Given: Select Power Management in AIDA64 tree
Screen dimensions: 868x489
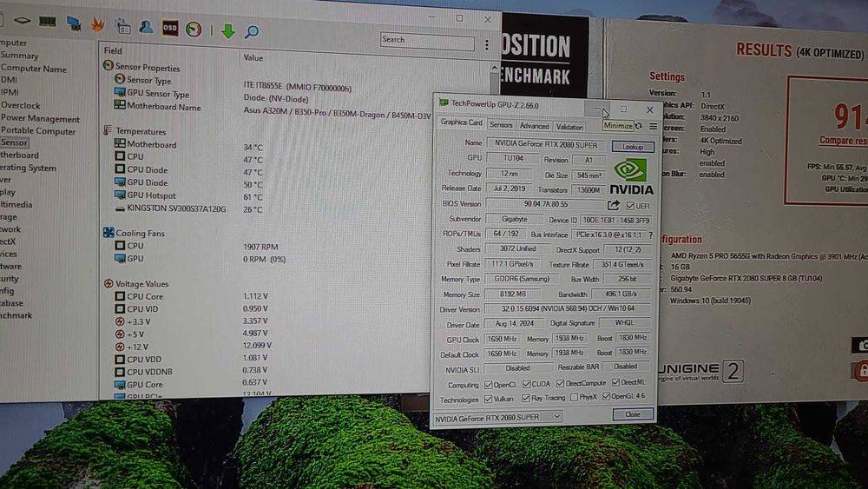Looking at the screenshot, I should point(40,118).
